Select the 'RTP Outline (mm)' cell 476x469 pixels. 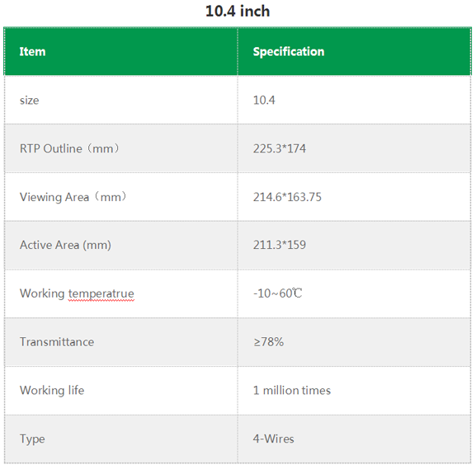point(120,148)
